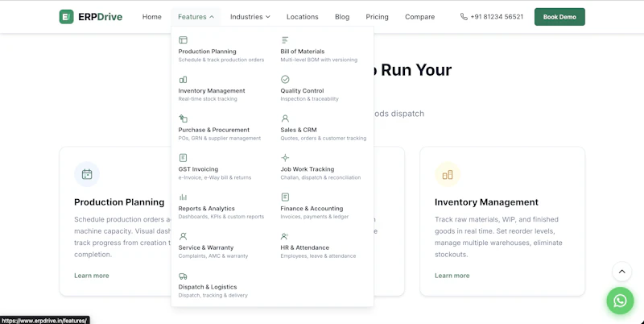Click 'Multi-level BOM with versioning' subtitle
Viewport: 644px width, 324px height.
coord(319,60)
